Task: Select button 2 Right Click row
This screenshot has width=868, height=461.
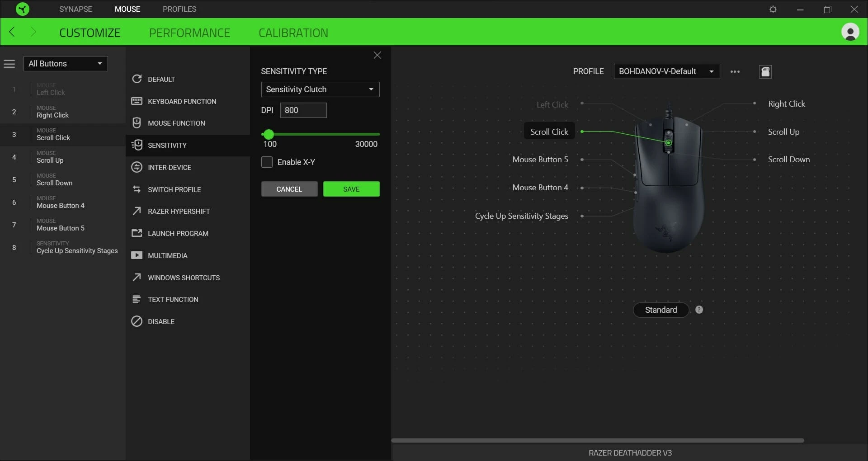Action: coord(63,112)
